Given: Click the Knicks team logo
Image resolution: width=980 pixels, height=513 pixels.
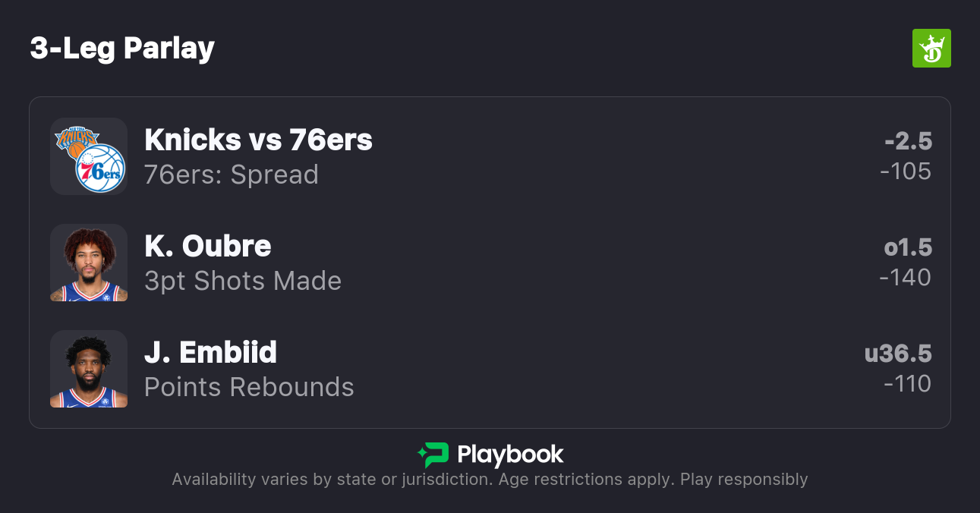Looking at the screenshot, I should point(76,141).
